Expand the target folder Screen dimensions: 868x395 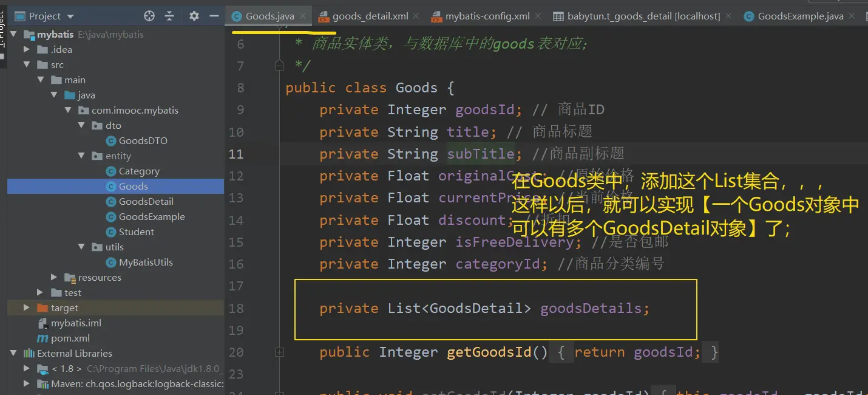27,308
